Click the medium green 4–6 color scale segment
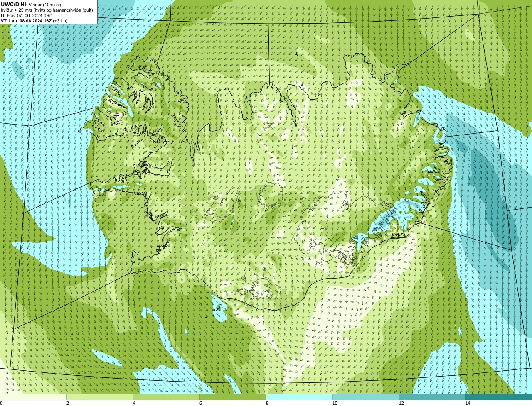This screenshot has width=532, height=406. pos(166,397)
